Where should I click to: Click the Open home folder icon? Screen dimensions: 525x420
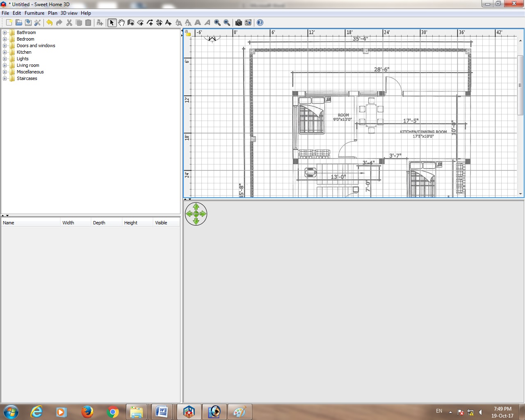pyautogui.click(x=18, y=23)
